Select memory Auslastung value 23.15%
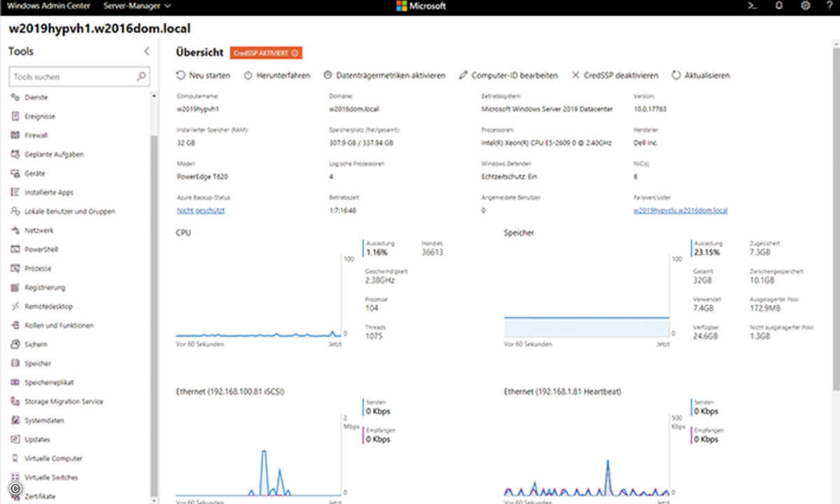840x504 pixels. click(x=706, y=252)
